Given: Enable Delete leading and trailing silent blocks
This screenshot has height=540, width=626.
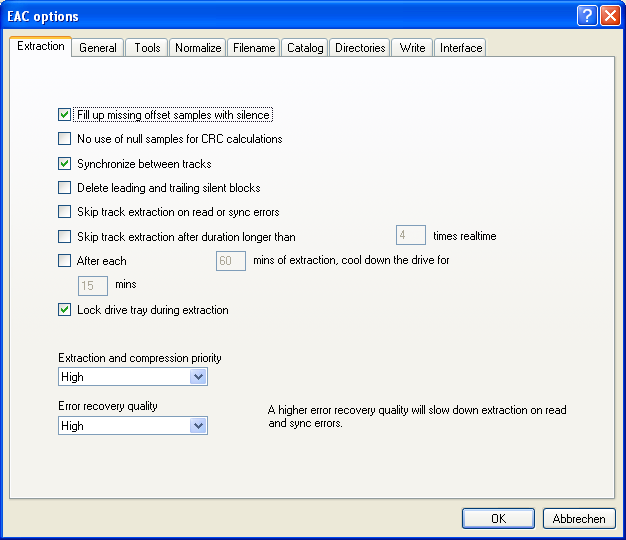Looking at the screenshot, I should pos(65,188).
